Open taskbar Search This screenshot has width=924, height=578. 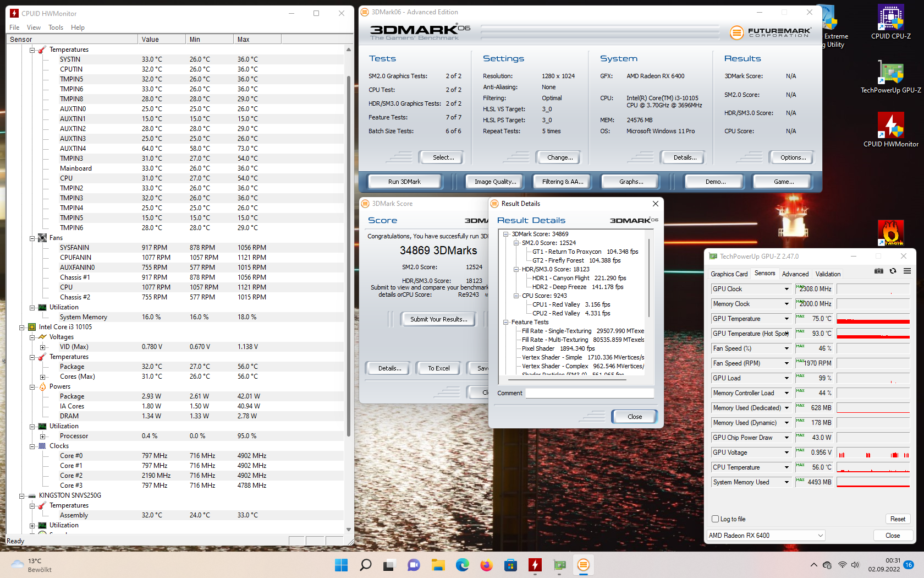(365, 565)
